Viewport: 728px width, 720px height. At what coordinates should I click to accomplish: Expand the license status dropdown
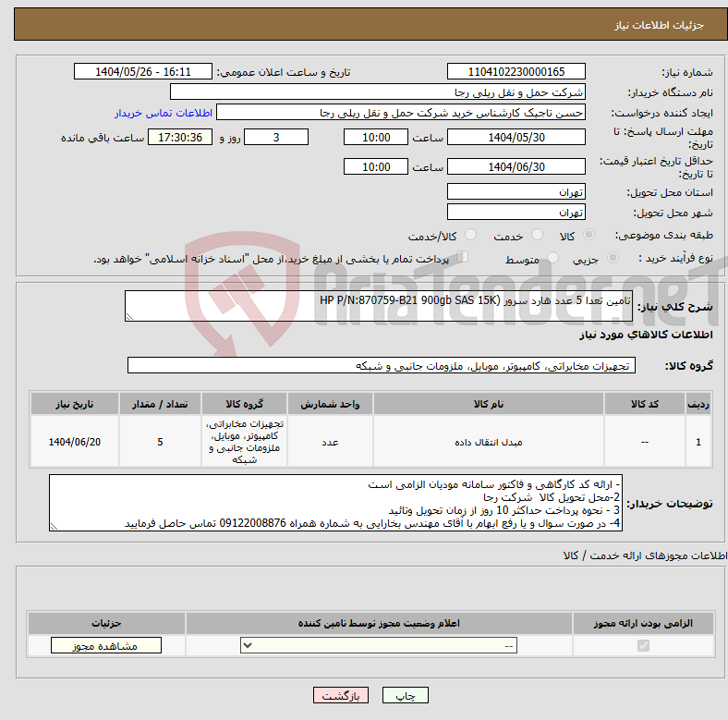click(379, 646)
